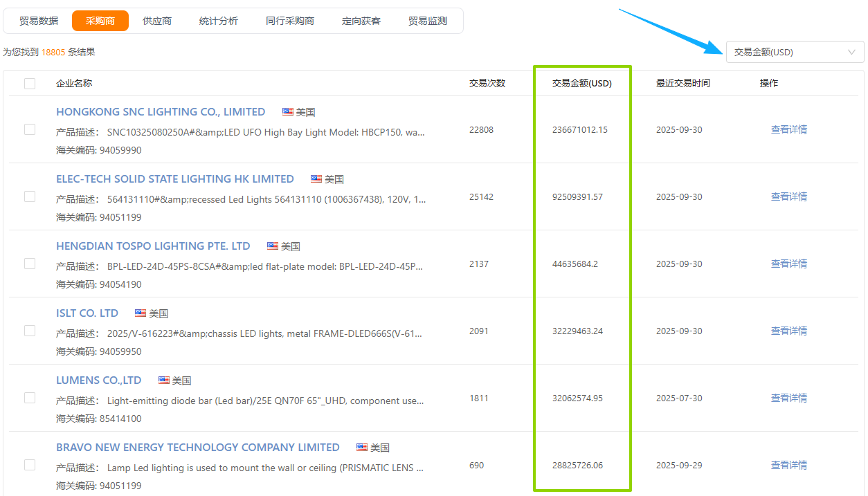The height and width of the screenshot is (496, 868).
Task: Open the 贸易数据 tab
Action: 39,21
